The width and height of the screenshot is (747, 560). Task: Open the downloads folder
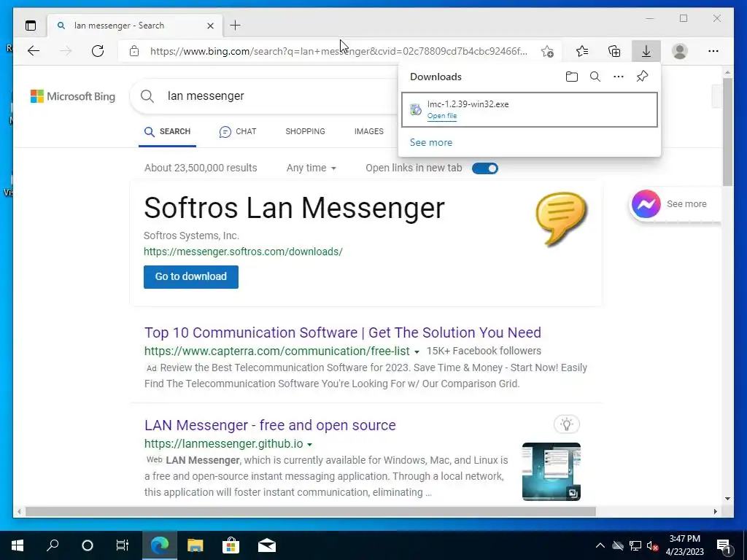[x=572, y=77]
